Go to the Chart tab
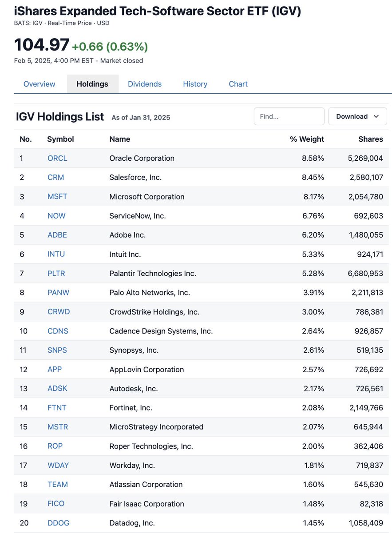The height and width of the screenshot is (533, 392). (238, 84)
